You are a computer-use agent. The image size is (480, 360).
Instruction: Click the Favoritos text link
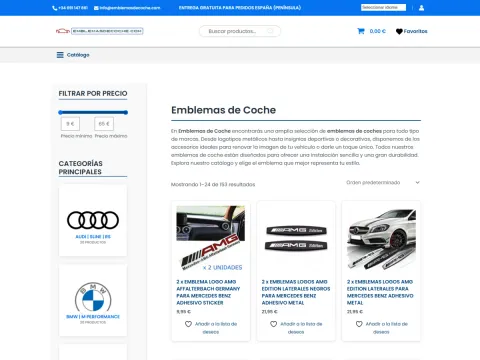pyautogui.click(x=416, y=31)
